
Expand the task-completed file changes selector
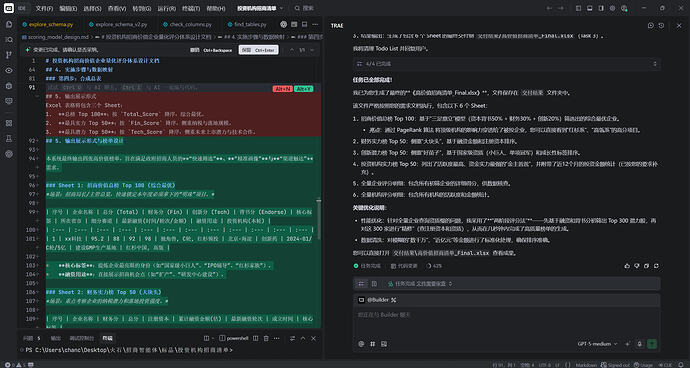[x=419, y=284]
